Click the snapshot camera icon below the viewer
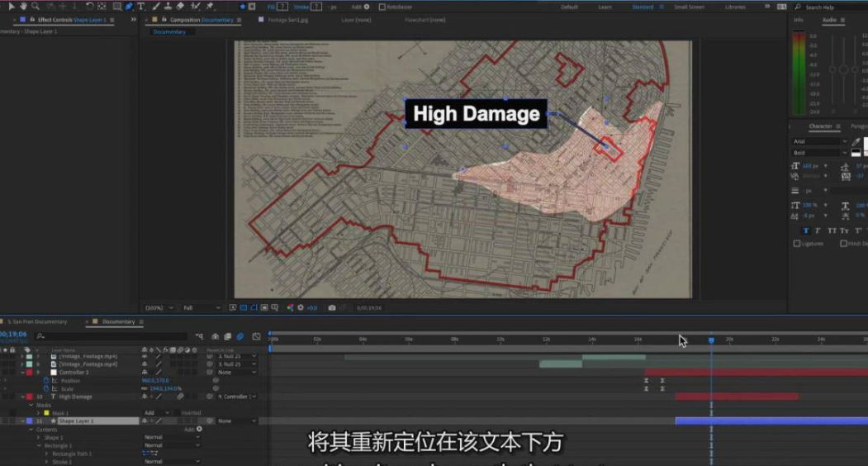The width and height of the screenshot is (868, 466). (x=332, y=308)
